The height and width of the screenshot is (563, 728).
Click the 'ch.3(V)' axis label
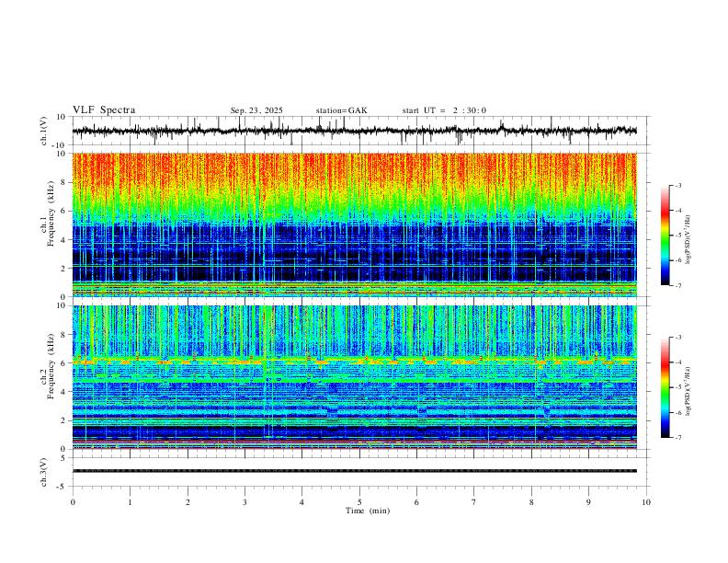coord(44,472)
